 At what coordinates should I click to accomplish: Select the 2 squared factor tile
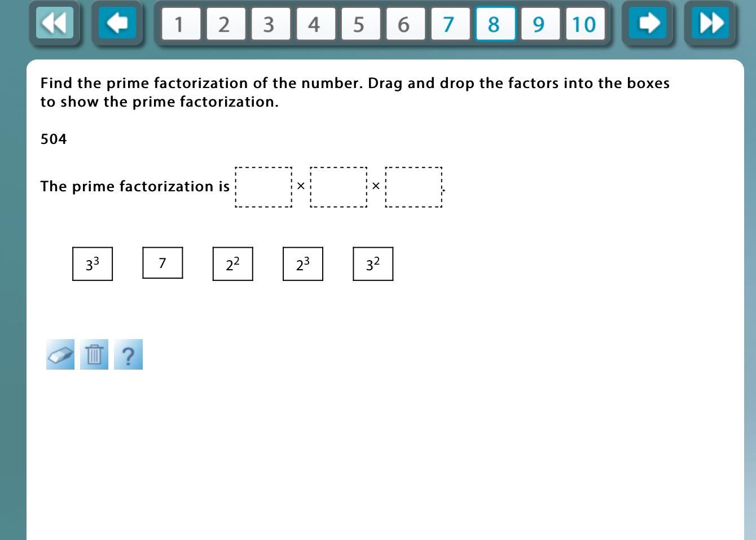pyautogui.click(x=232, y=264)
